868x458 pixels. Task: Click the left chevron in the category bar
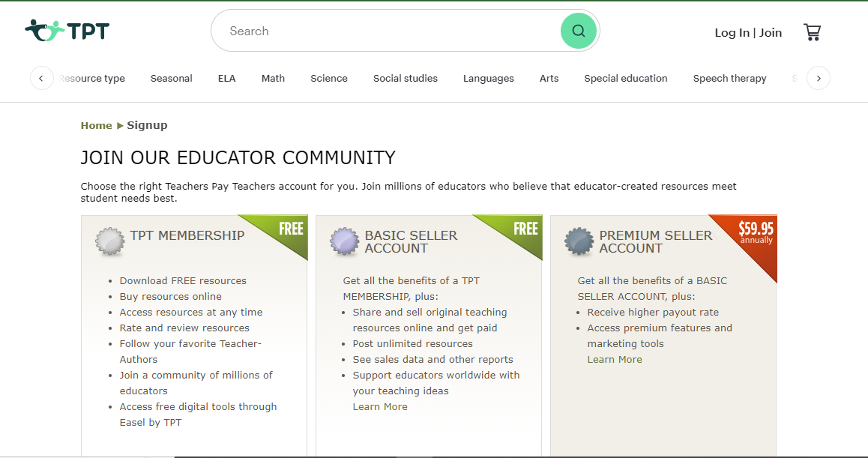[42, 78]
